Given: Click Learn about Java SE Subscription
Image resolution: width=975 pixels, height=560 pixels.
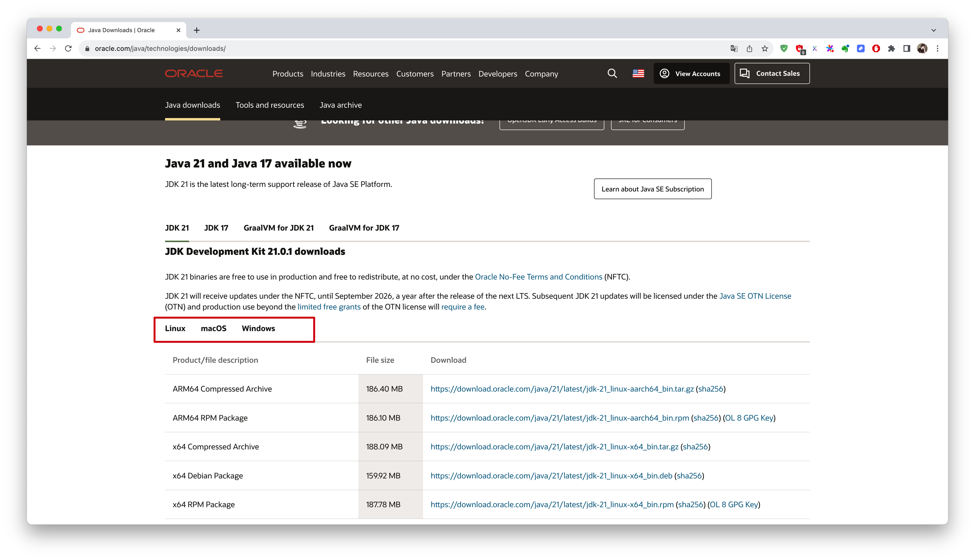Looking at the screenshot, I should click(652, 189).
